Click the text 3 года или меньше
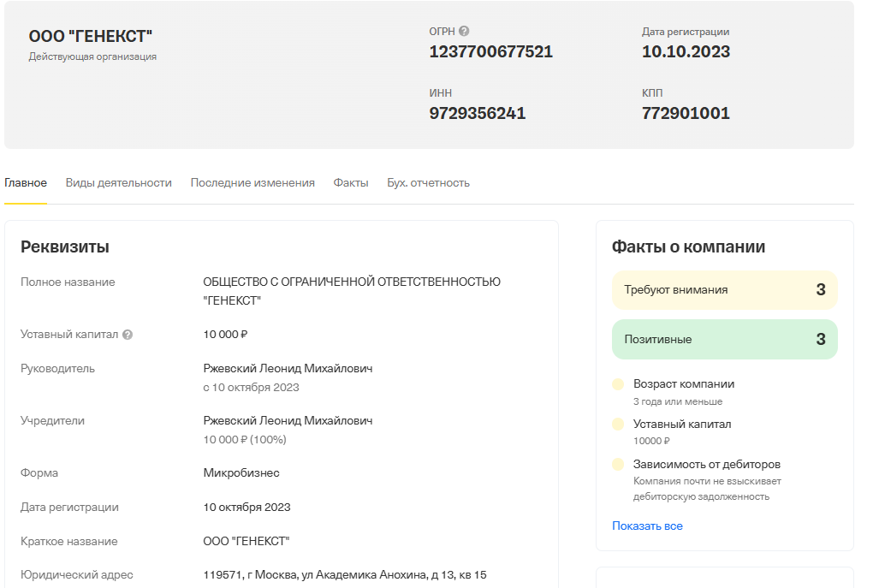873x588 pixels. click(x=678, y=401)
